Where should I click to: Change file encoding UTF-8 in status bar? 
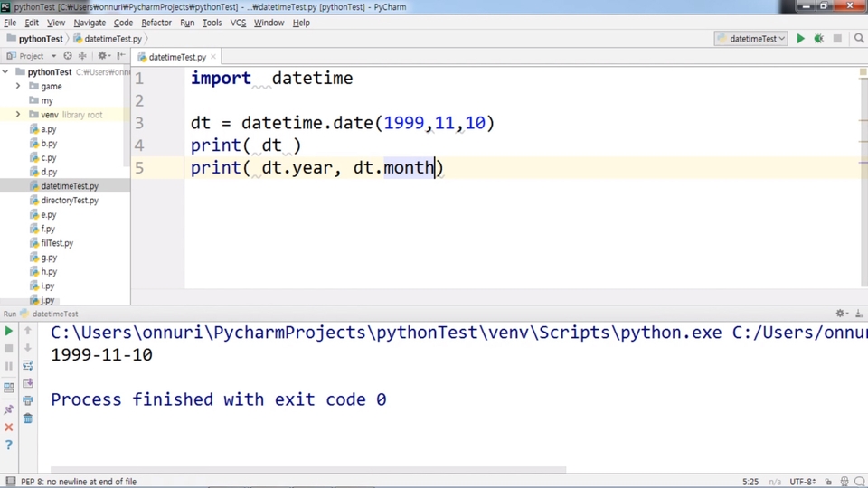click(x=802, y=482)
